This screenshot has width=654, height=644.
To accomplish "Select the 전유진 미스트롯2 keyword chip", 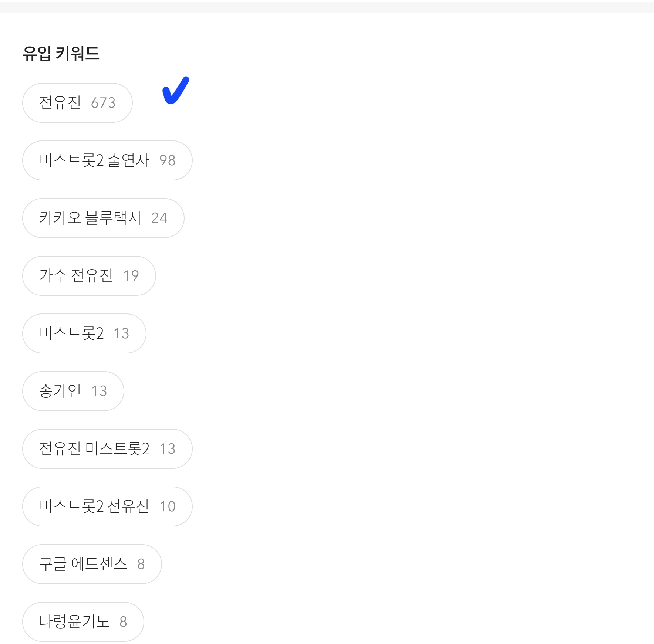I will (x=107, y=449).
